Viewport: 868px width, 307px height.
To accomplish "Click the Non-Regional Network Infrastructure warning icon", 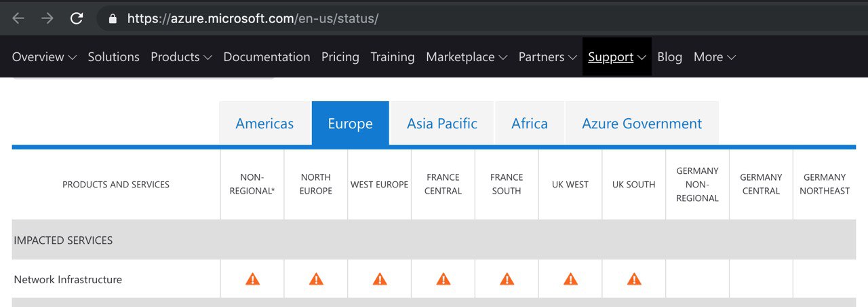I will pos(252,278).
